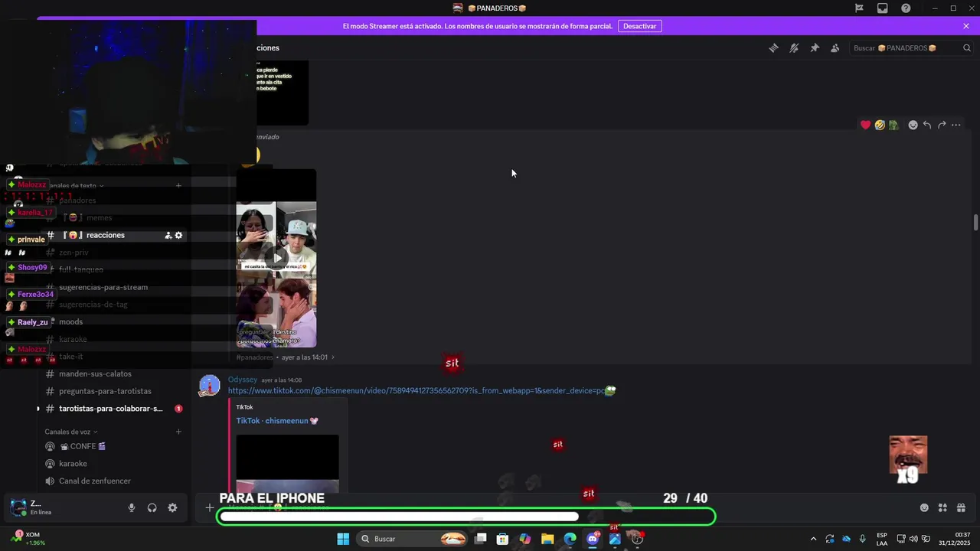The width and height of the screenshot is (980, 551).
Task: React with the laughing emoji
Action: click(x=880, y=125)
